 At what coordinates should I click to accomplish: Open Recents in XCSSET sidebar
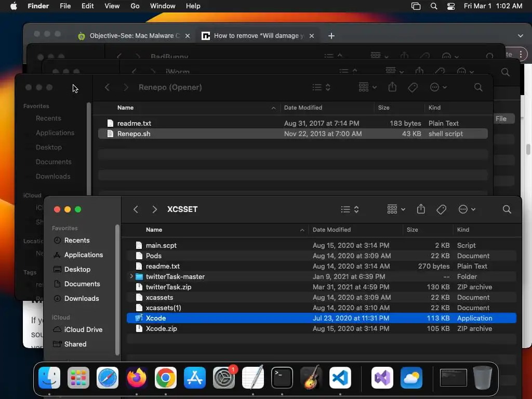[x=77, y=240]
